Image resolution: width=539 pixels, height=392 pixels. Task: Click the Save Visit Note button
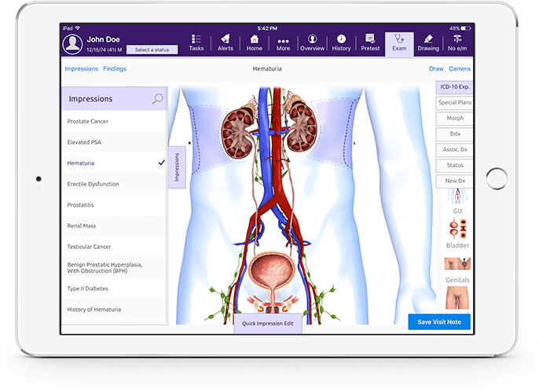(x=439, y=322)
